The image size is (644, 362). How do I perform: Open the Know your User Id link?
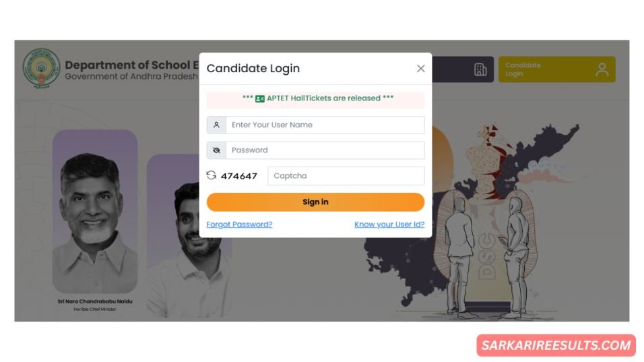click(x=389, y=224)
